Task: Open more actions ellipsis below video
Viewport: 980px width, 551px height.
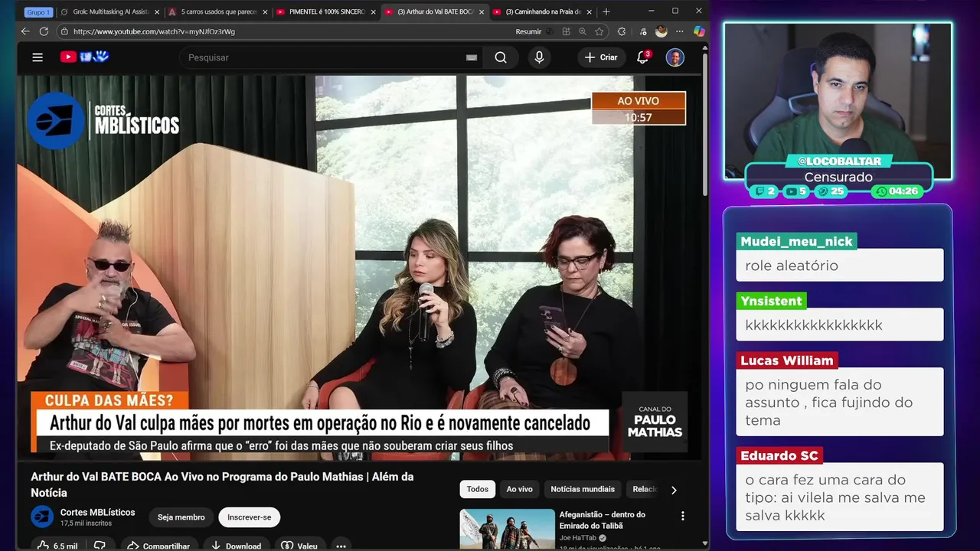Action: (x=341, y=546)
